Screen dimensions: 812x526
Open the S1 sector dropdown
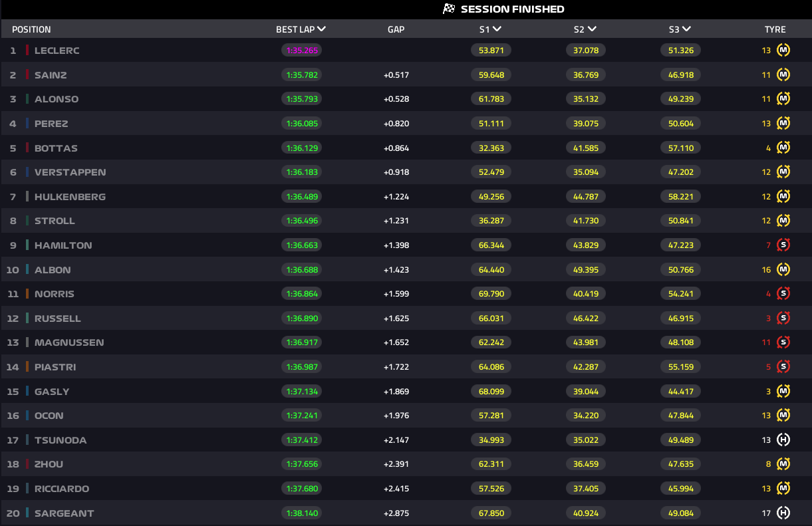pos(497,29)
